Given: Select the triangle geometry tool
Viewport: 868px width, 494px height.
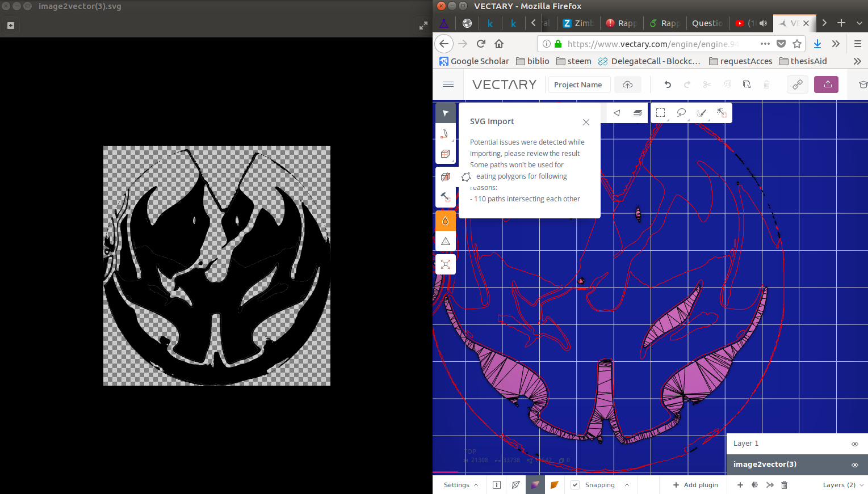Looking at the screenshot, I should click(x=446, y=241).
